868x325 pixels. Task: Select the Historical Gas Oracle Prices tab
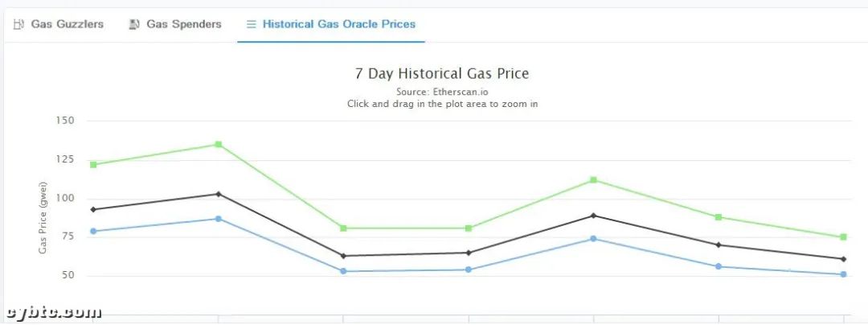point(331,24)
